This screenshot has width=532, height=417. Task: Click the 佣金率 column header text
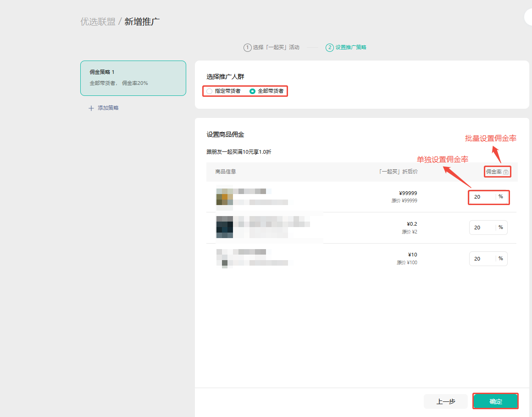coord(493,172)
